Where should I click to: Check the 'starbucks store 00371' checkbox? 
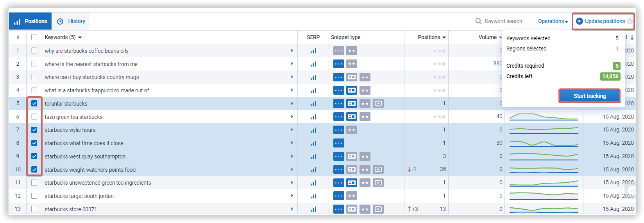click(34, 209)
